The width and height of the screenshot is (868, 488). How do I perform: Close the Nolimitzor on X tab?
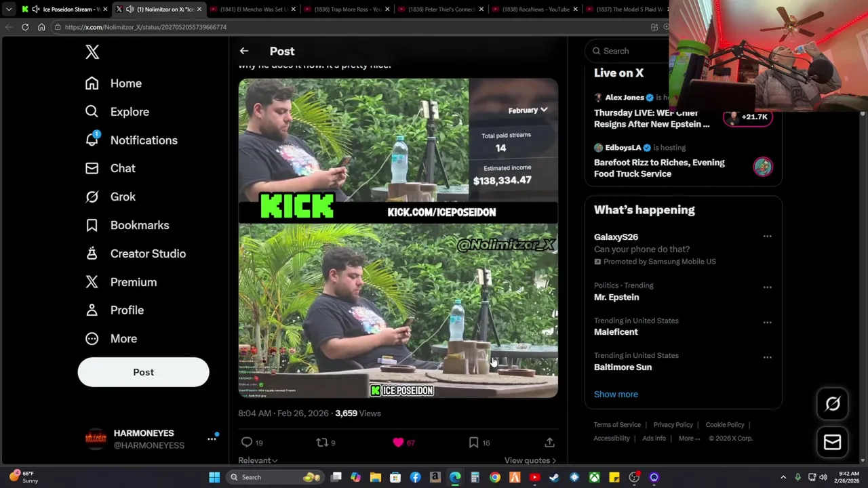point(199,9)
